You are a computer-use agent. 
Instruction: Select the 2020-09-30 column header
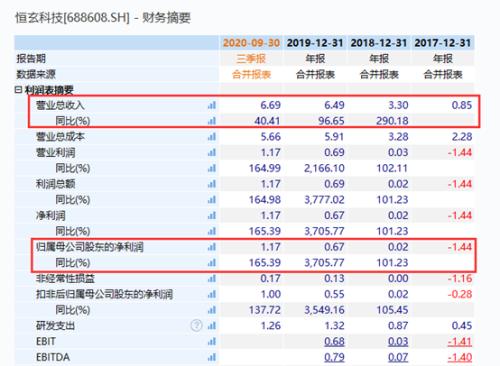click(251, 43)
